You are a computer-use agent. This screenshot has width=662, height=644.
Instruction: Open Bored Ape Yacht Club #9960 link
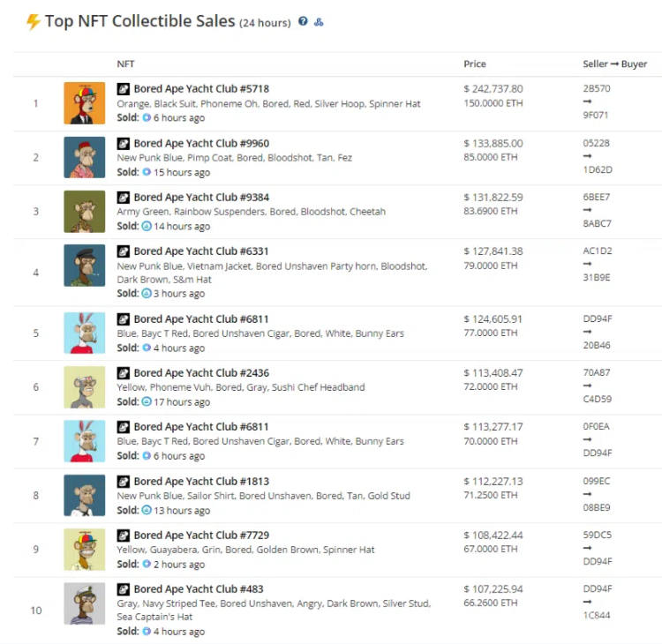tap(201, 144)
